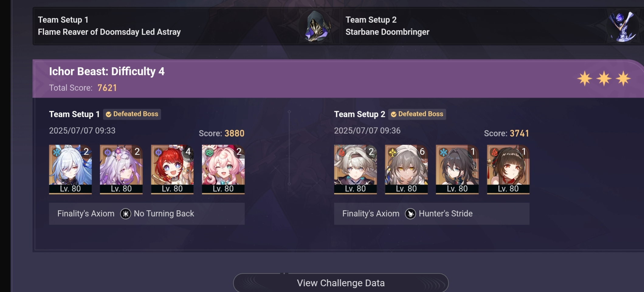Select the gray-haired character with eidolon 6
Viewport: 644px width, 292px height.
coord(406,169)
